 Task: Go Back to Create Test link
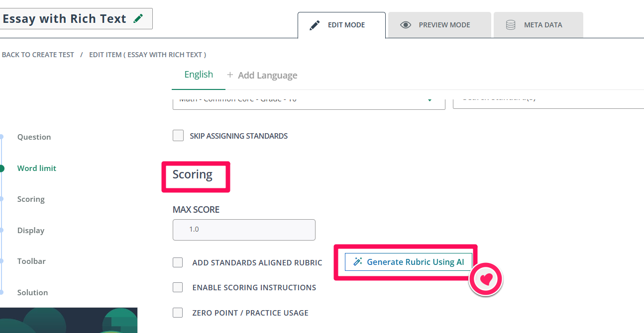(x=38, y=55)
